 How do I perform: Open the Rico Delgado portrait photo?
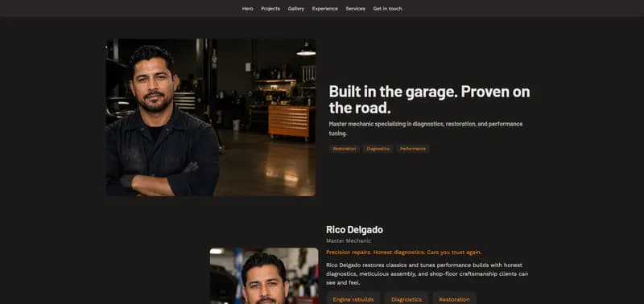(x=264, y=276)
